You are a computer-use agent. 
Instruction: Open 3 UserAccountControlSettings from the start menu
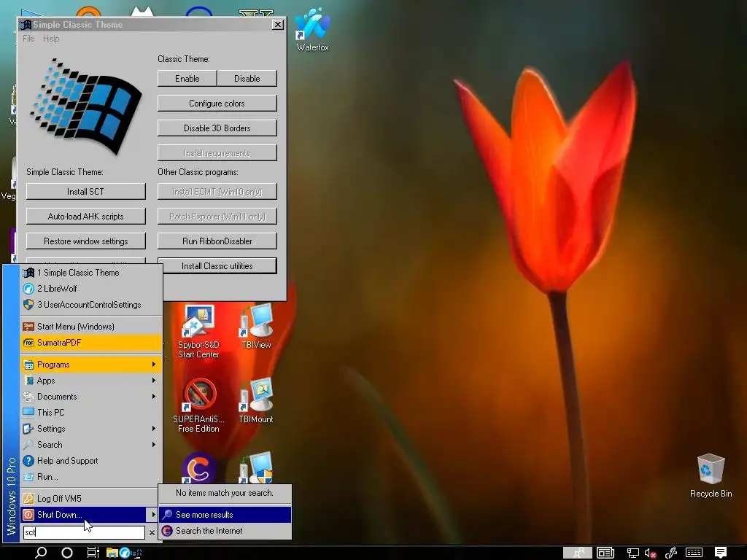pos(91,305)
